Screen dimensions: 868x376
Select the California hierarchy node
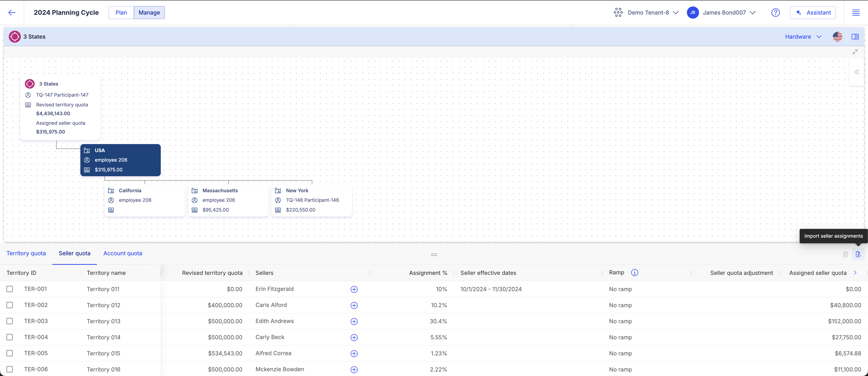(145, 200)
